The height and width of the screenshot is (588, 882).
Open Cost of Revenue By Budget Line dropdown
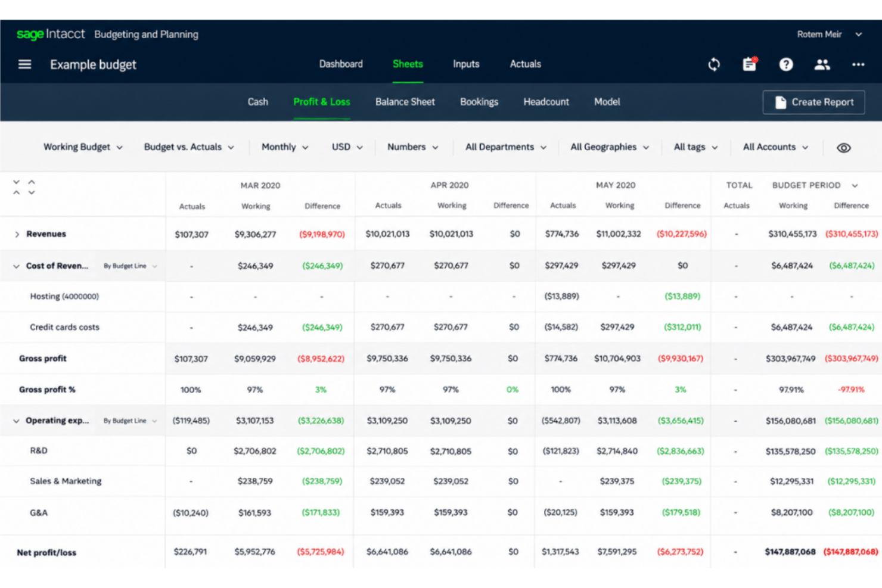pos(131,266)
